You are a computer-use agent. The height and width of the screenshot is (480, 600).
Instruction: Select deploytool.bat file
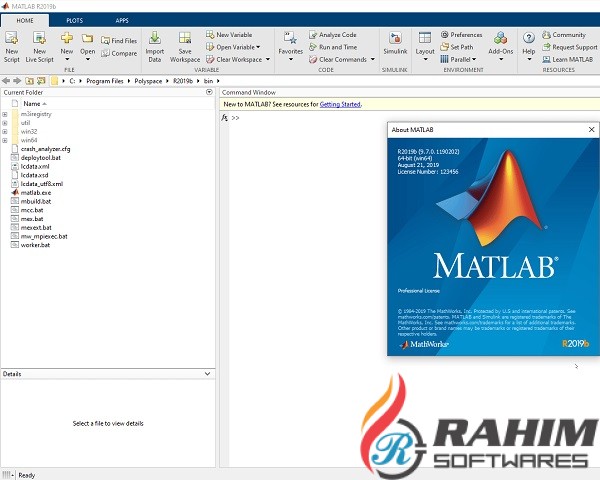pos(41,158)
